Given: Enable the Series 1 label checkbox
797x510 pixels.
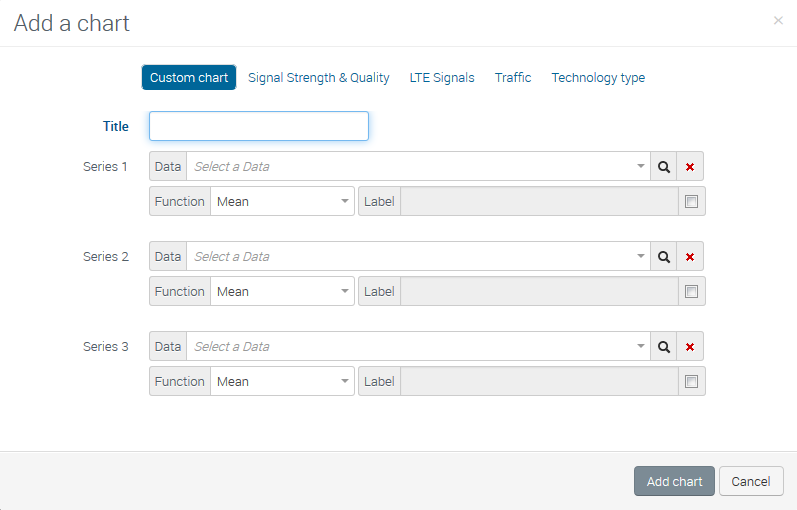Looking at the screenshot, I should click(691, 201).
